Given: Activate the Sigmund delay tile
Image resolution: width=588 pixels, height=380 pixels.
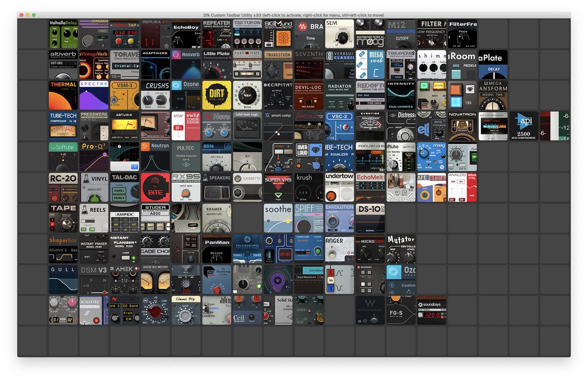Looking at the screenshot, I should (x=278, y=34).
